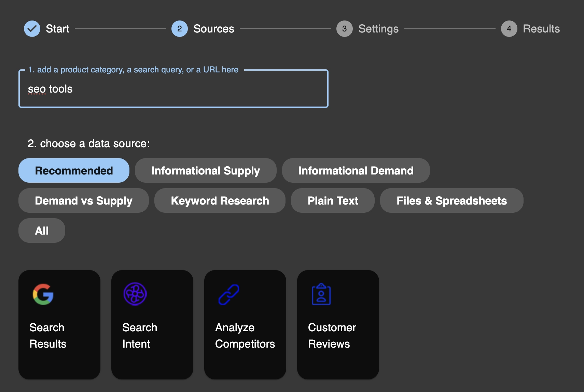
Task: Click the step 3 Settings circle
Action: click(345, 29)
